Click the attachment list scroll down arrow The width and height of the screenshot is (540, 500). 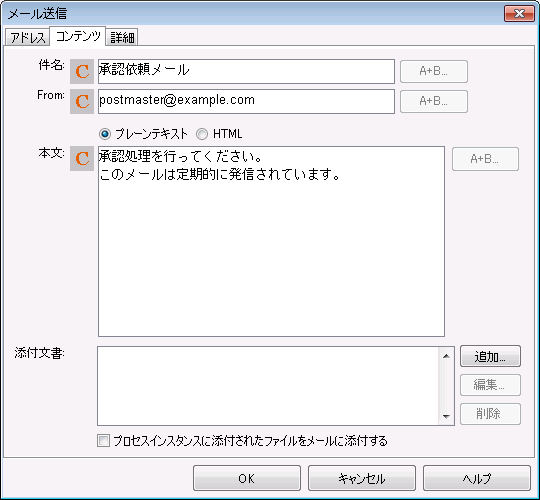point(446,416)
